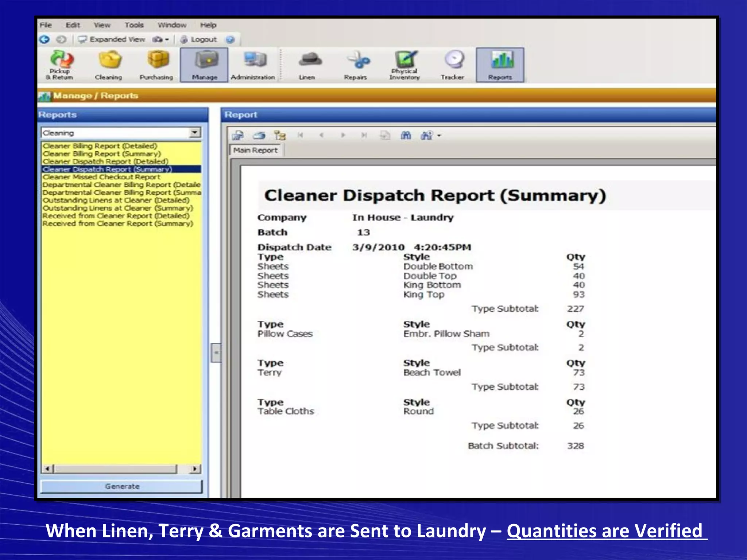
Task: Click the Expanded View button
Action: coord(112,39)
